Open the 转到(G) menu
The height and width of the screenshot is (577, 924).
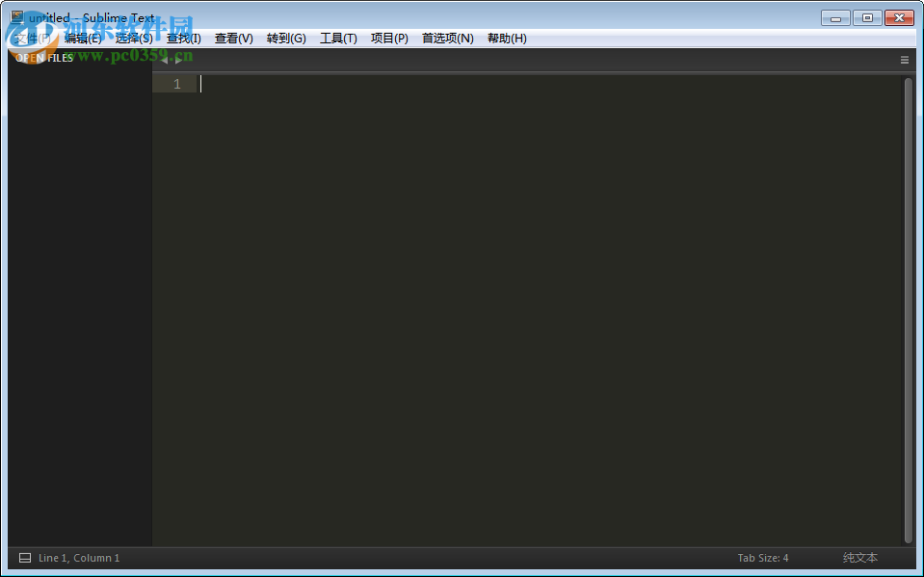[x=285, y=39]
